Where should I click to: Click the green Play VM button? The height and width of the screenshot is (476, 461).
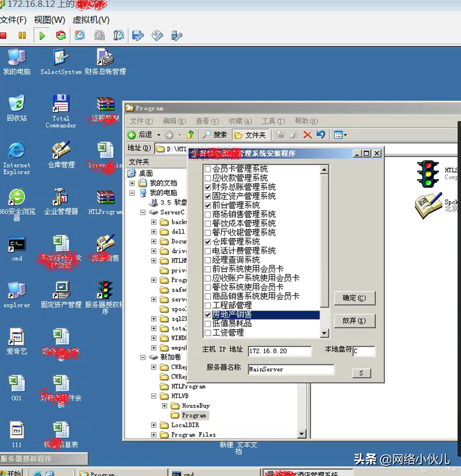click(x=42, y=35)
